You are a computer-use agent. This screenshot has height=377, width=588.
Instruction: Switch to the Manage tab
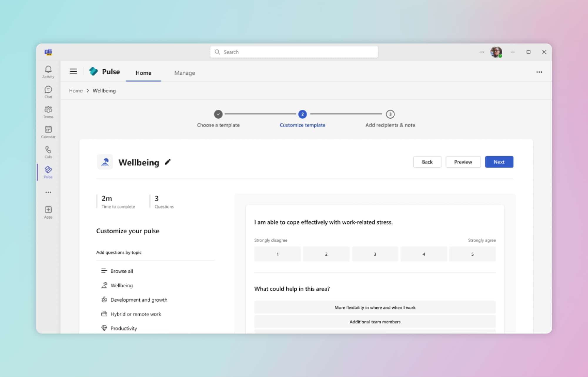[x=184, y=73]
